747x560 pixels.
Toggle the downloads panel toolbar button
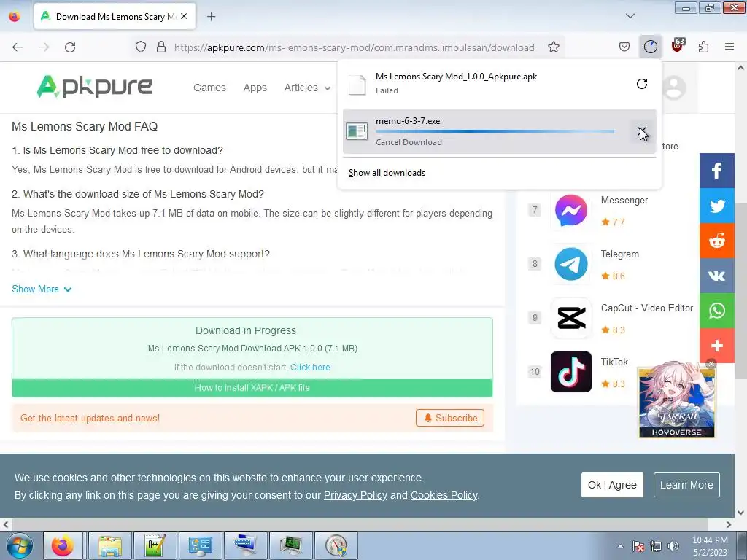coord(650,47)
